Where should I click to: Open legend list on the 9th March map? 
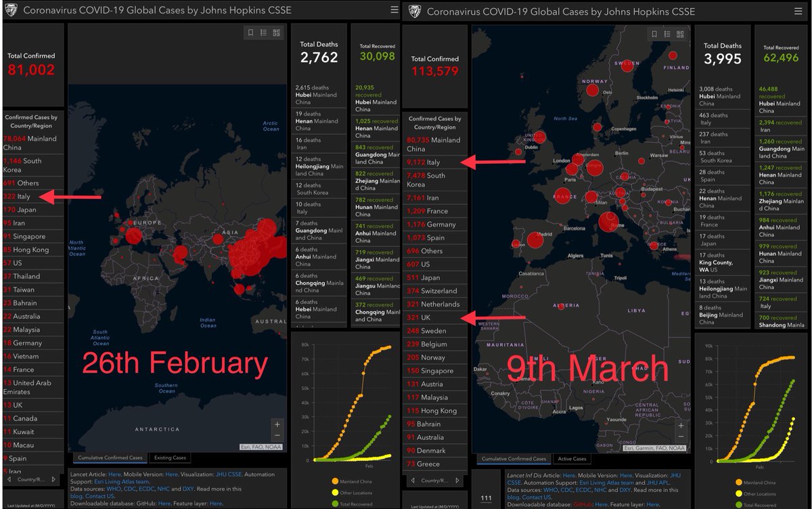coord(667,34)
